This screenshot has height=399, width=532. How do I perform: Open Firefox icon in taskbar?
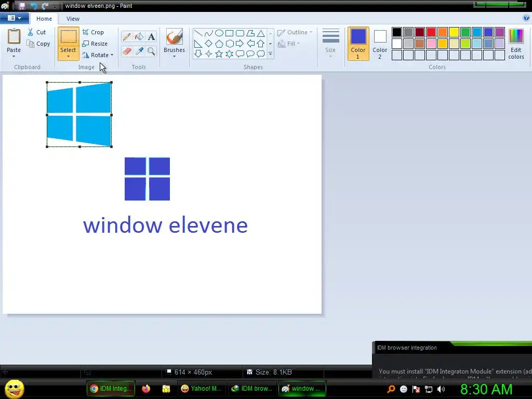click(146, 389)
